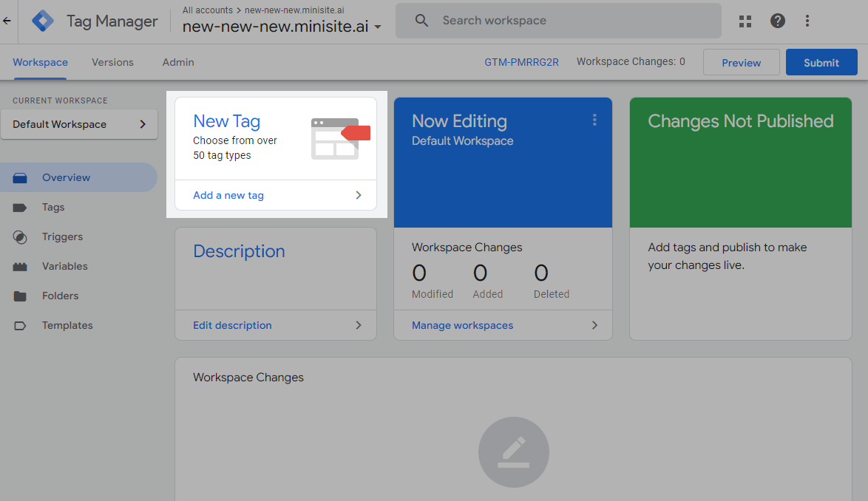Screen dimensions: 868x501
Task: Click the Folders icon in the sidebar
Action: pyautogui.click(x=21, y=296)
